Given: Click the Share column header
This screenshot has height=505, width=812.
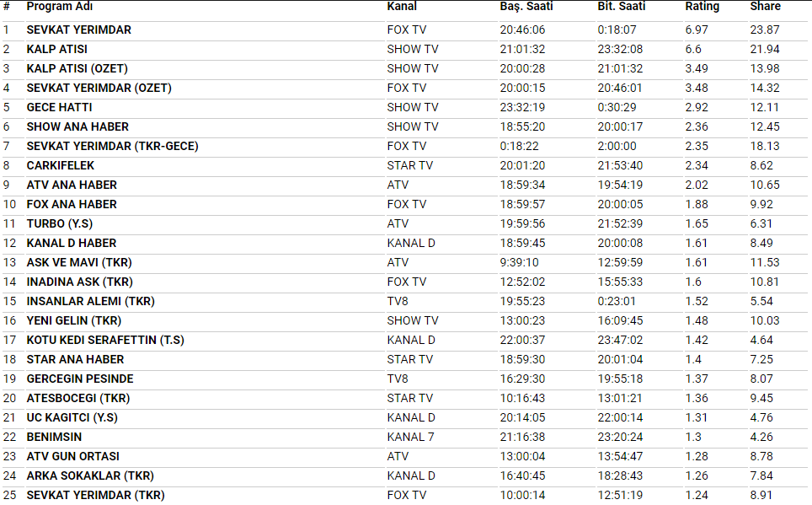Looking at the screenshot, I should pyautogui.click(x=765, y=7).
